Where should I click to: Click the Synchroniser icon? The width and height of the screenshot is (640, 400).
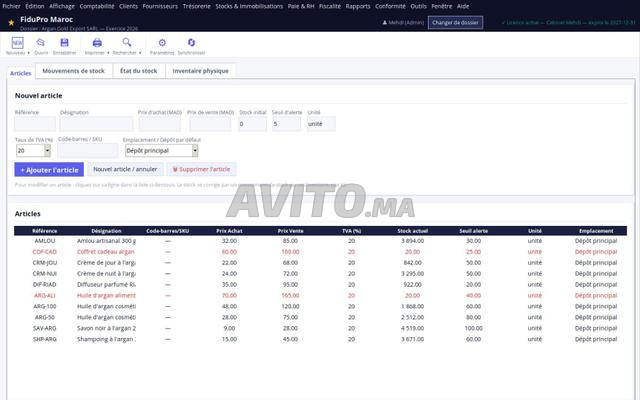191,42
